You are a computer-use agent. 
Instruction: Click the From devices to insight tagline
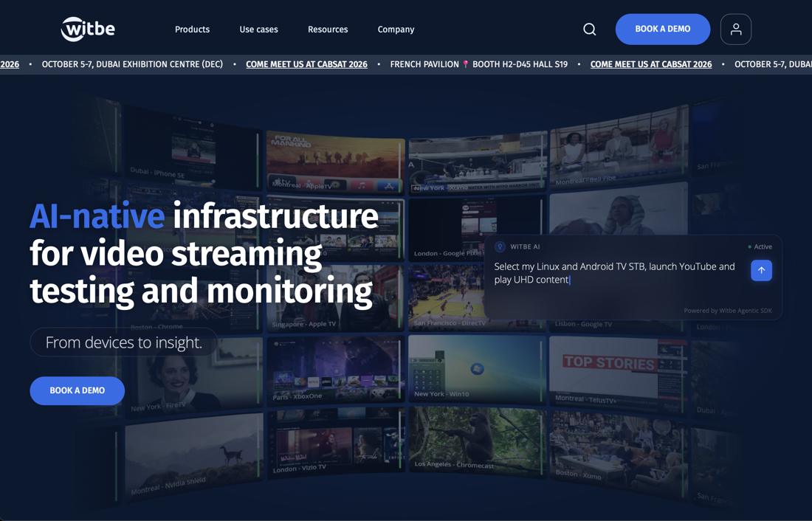[124, 342]
